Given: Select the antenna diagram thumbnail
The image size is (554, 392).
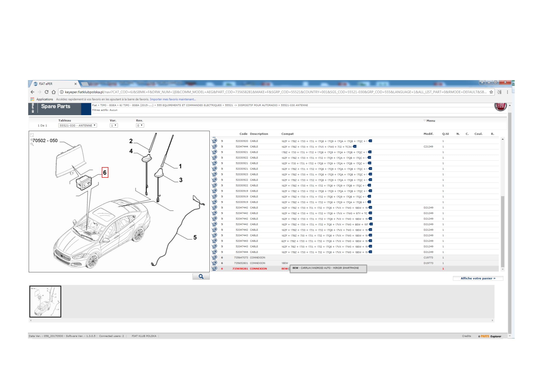Looking at the screenshot, I should pos(45,301).
